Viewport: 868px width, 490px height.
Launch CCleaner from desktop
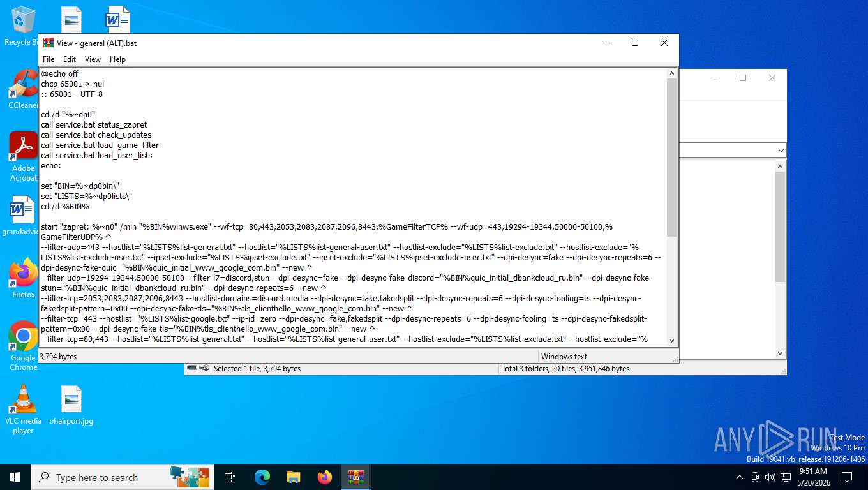(x=24, y=89)
